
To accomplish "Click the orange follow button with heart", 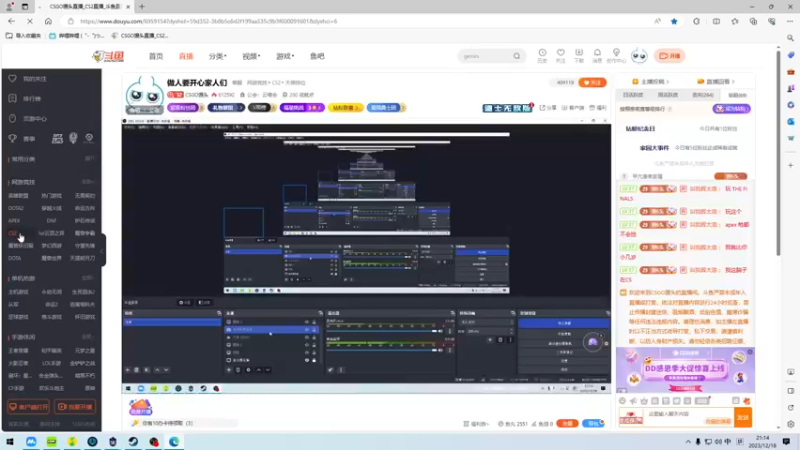I will point(592,83).
